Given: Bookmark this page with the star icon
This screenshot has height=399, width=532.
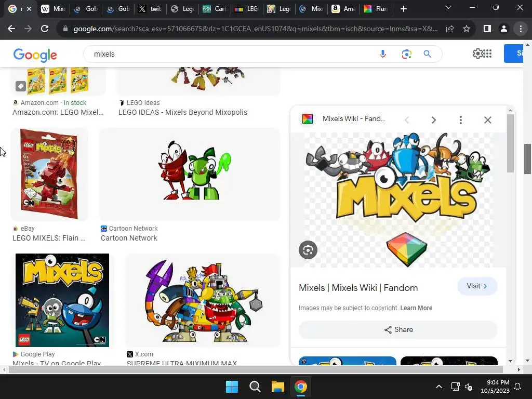Looking at the screenshot, I should tap(467, 29).
